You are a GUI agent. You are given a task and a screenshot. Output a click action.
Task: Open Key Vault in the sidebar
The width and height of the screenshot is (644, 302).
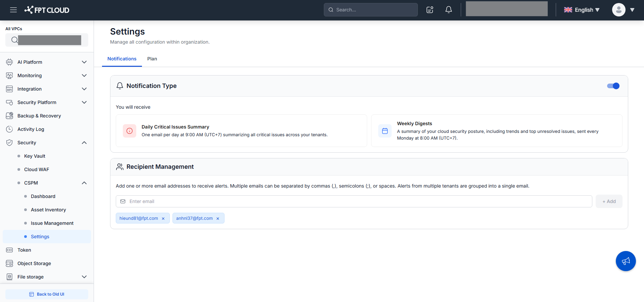coord(35,156)
